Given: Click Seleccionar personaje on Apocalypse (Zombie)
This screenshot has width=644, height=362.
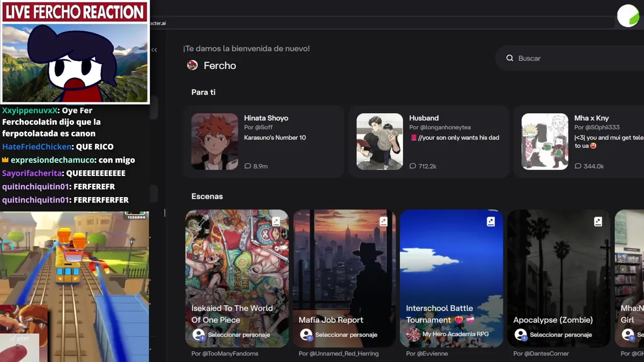Looking at the screenshot, I should (561, 335).
